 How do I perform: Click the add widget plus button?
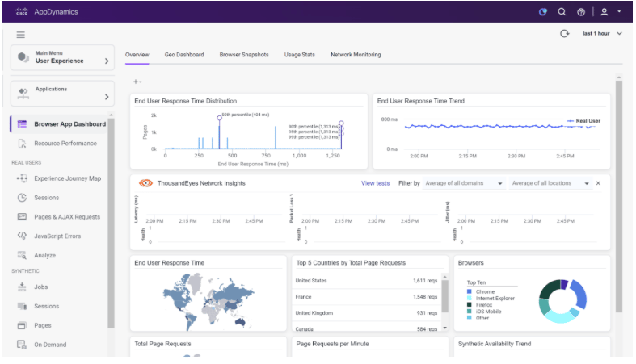point(137,82)
